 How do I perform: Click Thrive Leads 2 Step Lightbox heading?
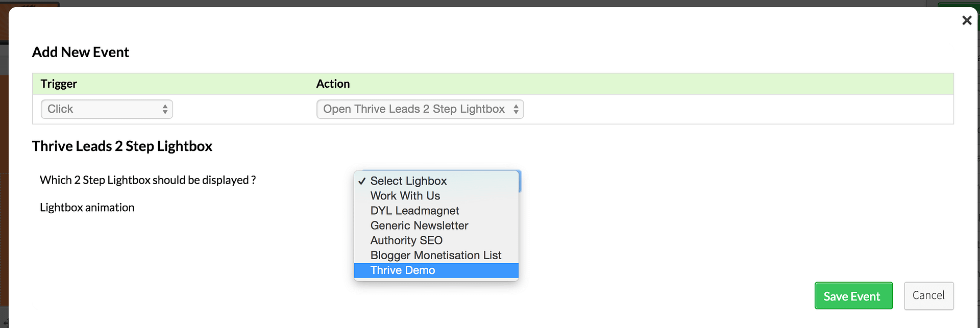point(122,146)
